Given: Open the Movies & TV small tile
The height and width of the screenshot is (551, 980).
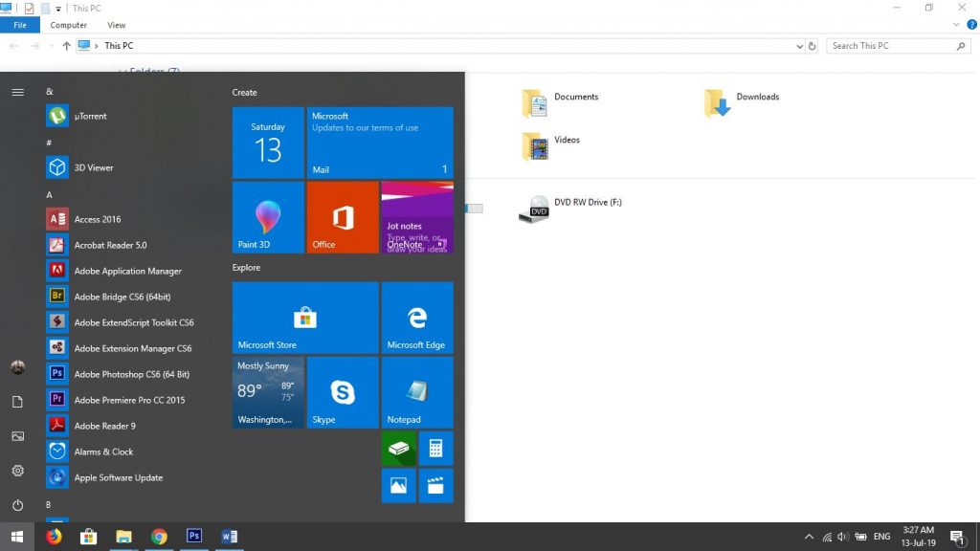Looking at the screenshot, I should pyautogui.click(x=435, y=485).
